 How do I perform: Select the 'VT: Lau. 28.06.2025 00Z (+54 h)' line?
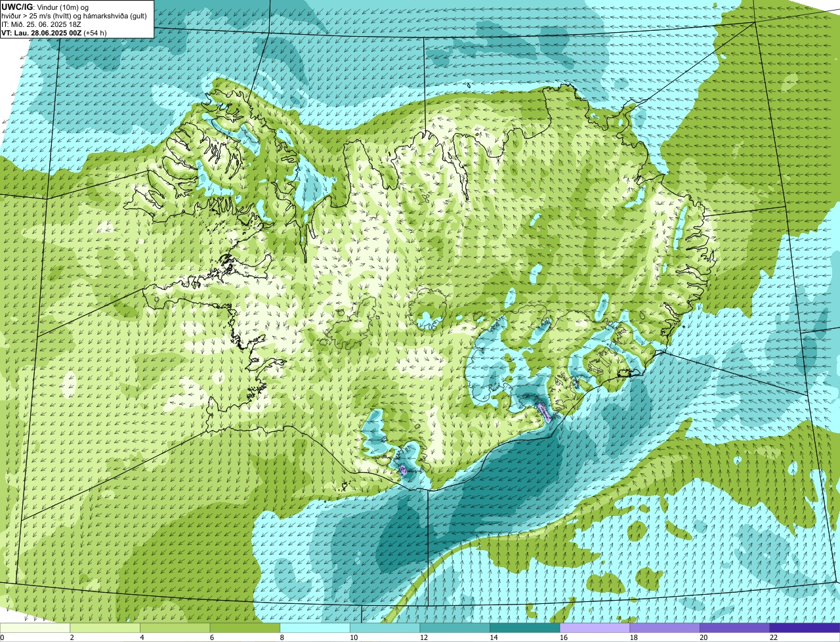(54, 32)
